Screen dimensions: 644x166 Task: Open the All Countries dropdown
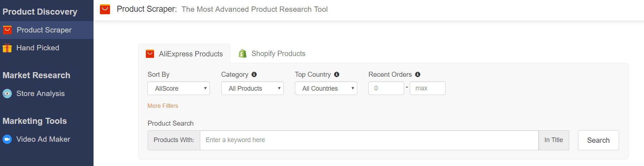pos(326,88)
